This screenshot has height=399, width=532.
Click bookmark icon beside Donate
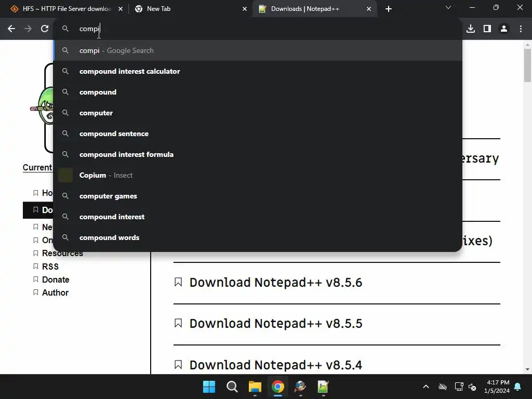tap(36, 279)
